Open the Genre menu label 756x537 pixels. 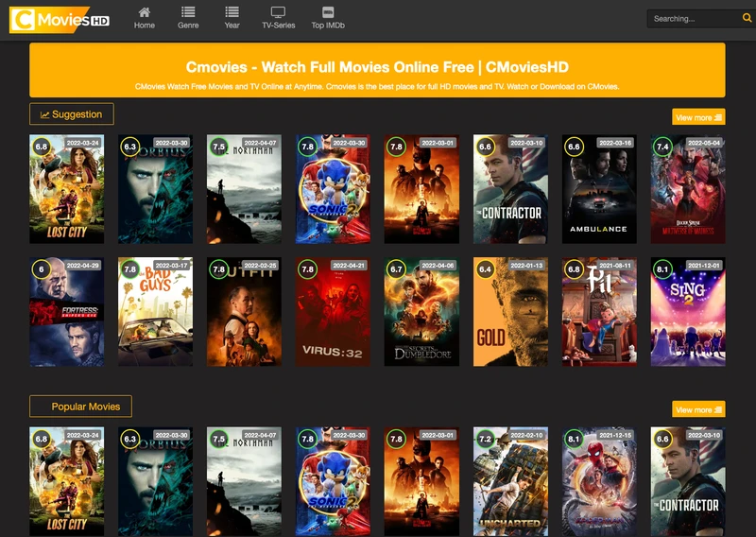pyautogui.click(x=188, y=26)
